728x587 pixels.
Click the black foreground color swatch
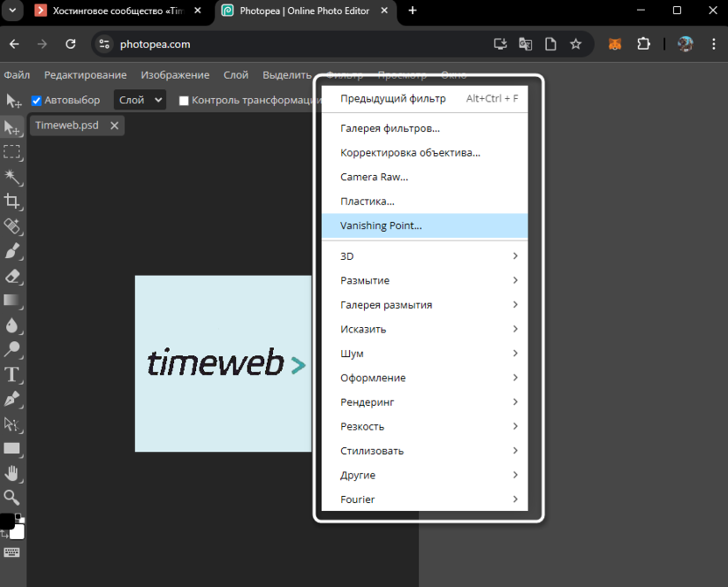coord(6,521)
